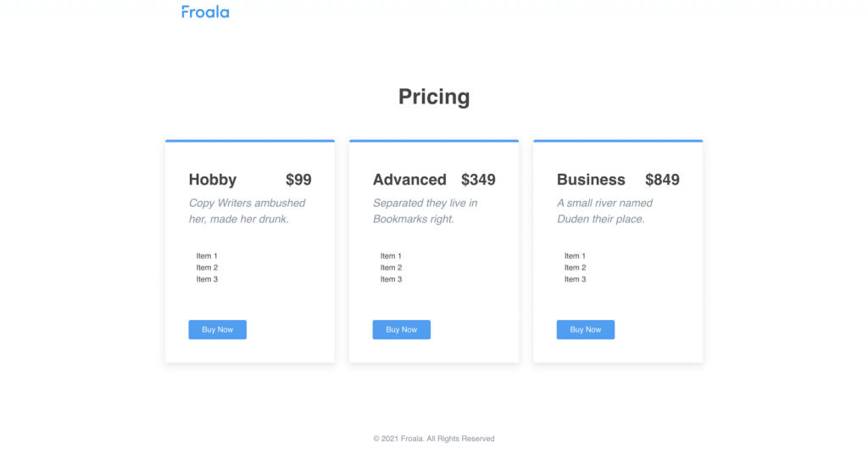Click the Advanced plan title

[409, 180]
